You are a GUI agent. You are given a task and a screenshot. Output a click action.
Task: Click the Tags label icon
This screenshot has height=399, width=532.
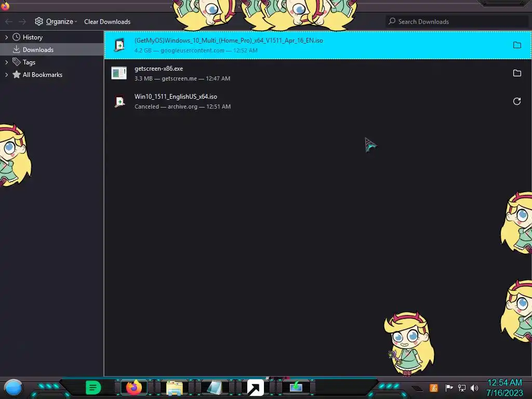(x=16, y=62)
